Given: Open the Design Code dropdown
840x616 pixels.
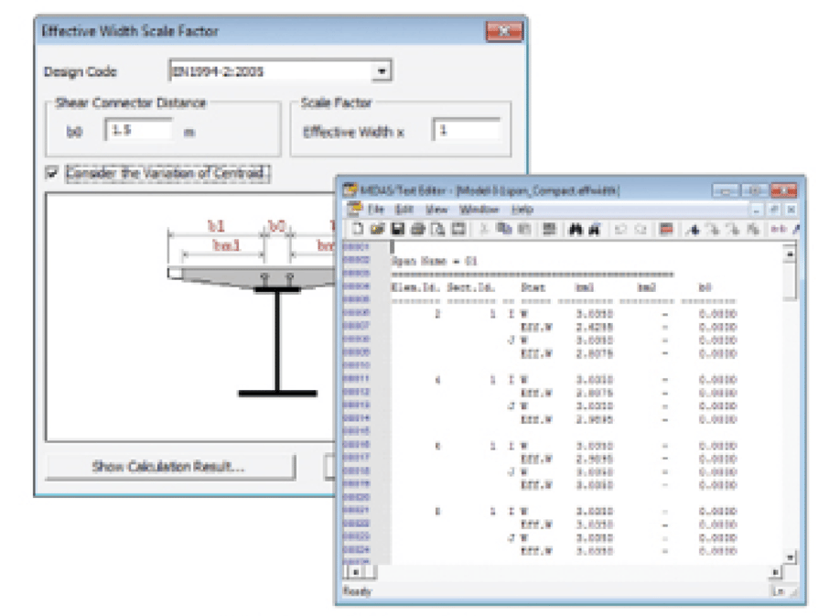Looking at the screenshot, I should tap(383, 71).
